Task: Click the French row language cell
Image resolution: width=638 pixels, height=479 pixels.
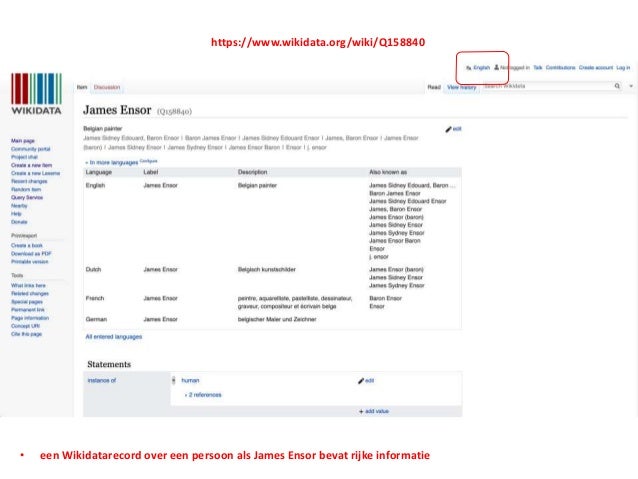Action: point(95,298)
